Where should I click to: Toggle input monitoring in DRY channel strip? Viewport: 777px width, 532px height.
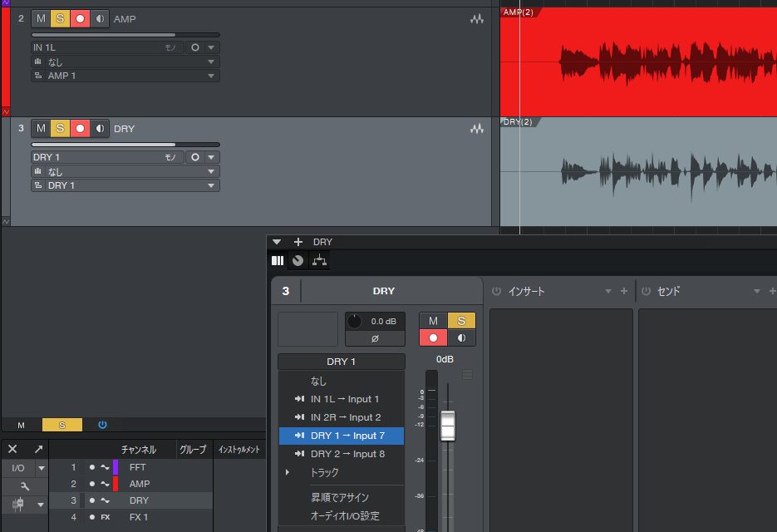coord(462,337)
